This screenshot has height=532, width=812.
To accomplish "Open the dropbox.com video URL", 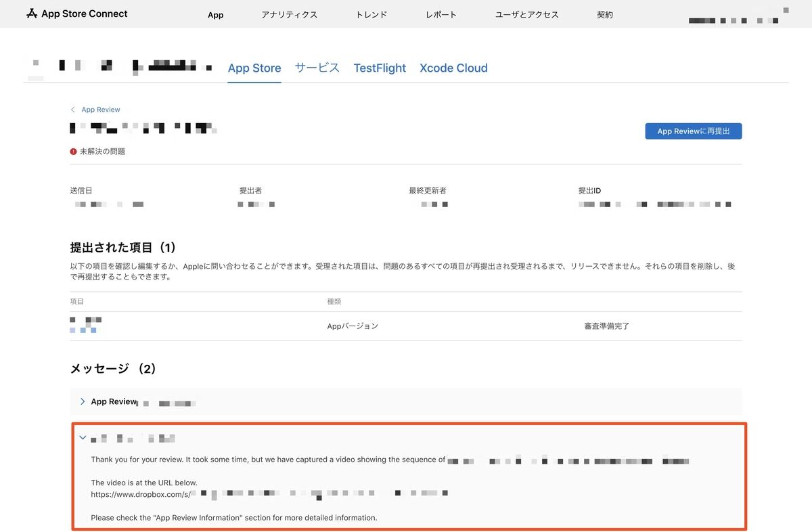I will (269, 494).
